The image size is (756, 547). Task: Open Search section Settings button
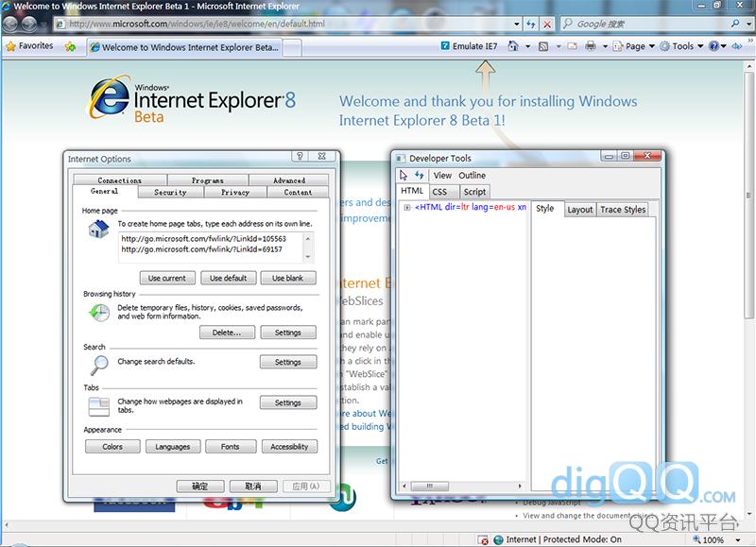coord(288,362)
